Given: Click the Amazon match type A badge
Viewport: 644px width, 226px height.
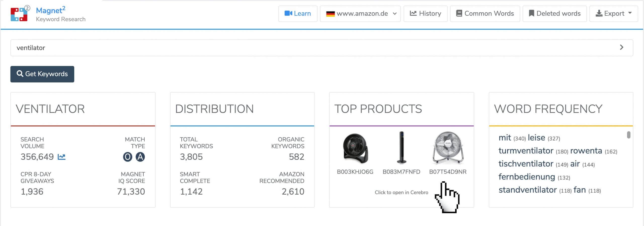Looking at the screenshot, I should [140, 157].
